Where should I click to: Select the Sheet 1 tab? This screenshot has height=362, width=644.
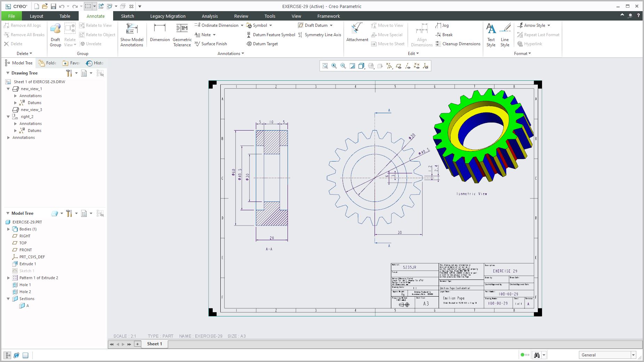click(x=155, y=344)
